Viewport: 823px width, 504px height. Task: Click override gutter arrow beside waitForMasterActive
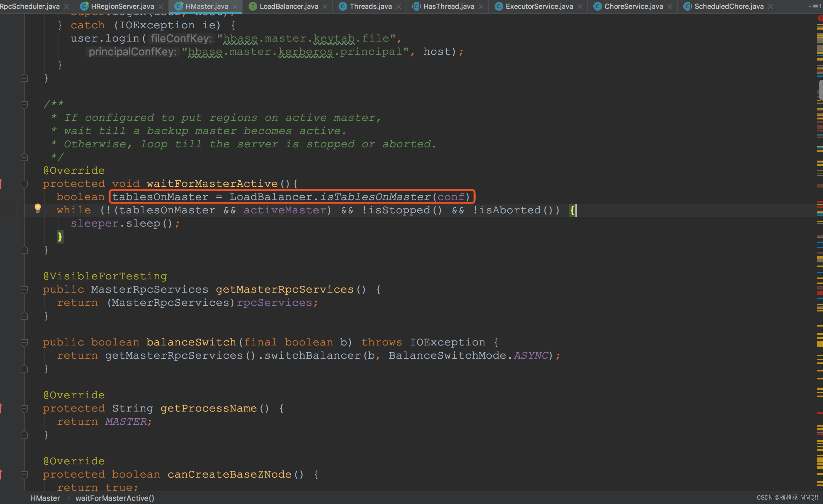click(1, 183)
